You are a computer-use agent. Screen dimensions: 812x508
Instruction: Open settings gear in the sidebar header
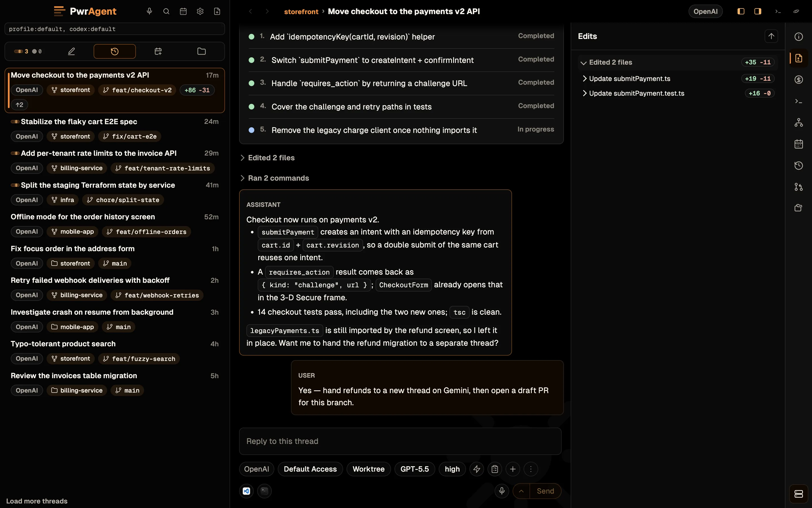pos(200,11)
